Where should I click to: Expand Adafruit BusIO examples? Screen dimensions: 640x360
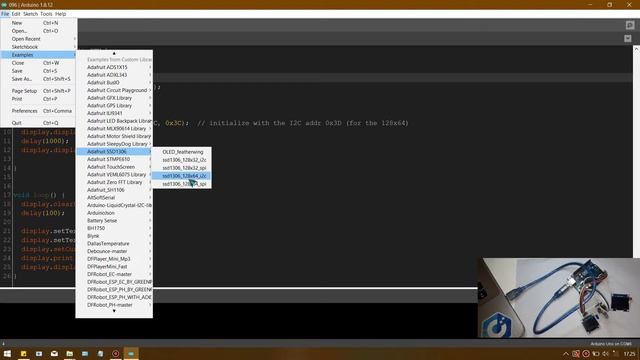(x=114, y=82)
